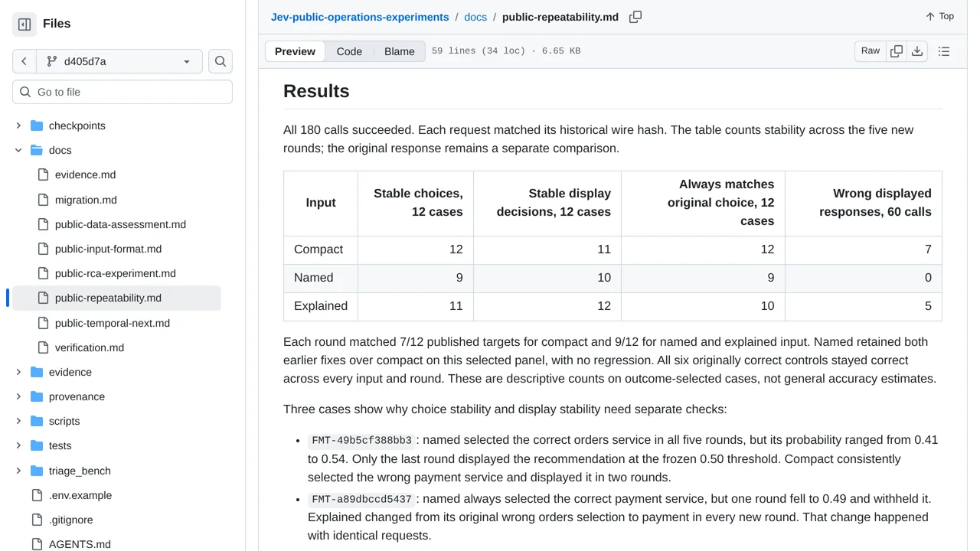Expand the scripts folder chevron
Viewport: 980px width, 551px height.
[x=18, y=421]
